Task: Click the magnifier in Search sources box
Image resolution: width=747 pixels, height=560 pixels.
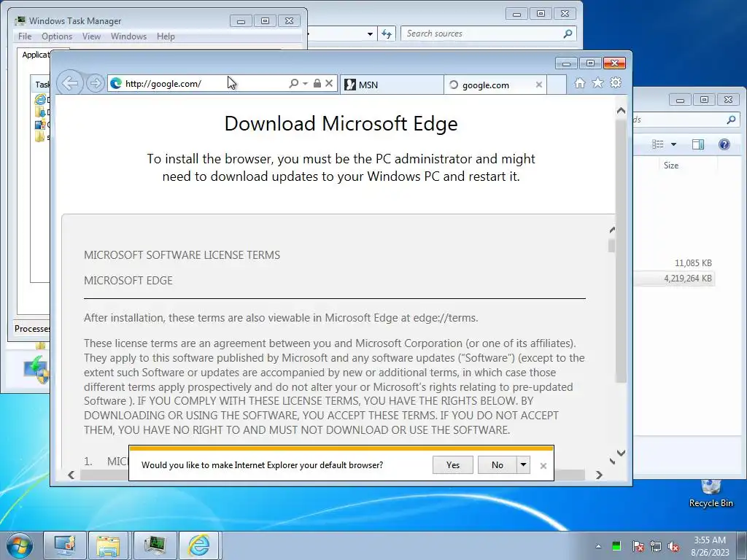Action: pyautogui.click(x=568, y=34)
